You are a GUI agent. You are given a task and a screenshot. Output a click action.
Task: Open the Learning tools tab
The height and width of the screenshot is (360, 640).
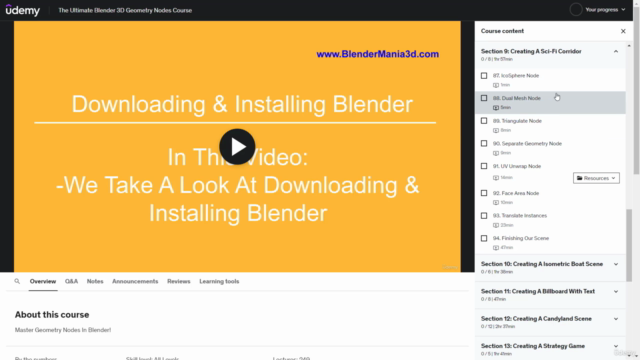click(x=219, y=281)
